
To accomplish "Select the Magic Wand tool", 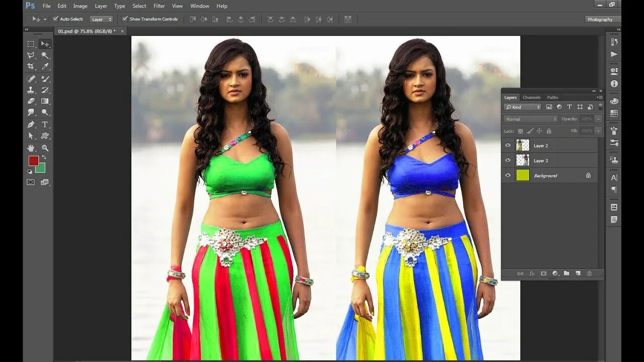I will (x=45, y=55).
